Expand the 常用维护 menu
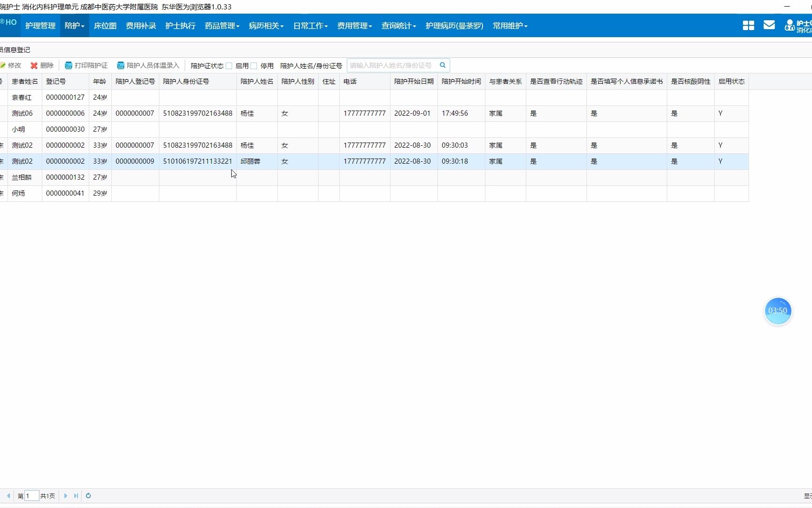 [510, 25]
